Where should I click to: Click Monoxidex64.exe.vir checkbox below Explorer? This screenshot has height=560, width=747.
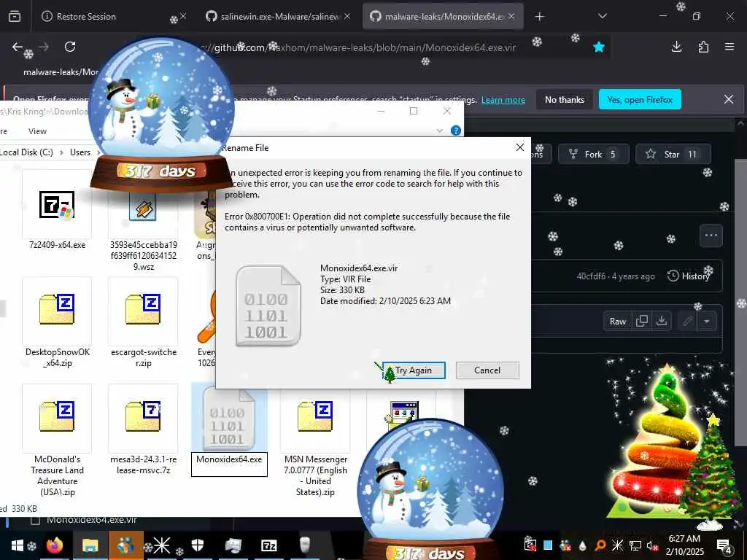coord(35,521)
